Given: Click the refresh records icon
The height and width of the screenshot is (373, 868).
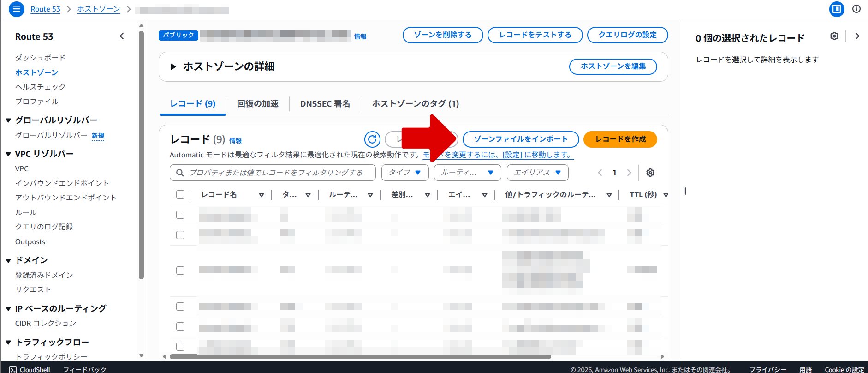Looking at the screenshot, I should [x=372, y=139].
